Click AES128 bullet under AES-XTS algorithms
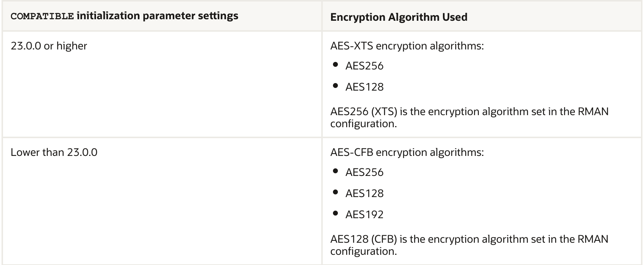 coord(364,87)
